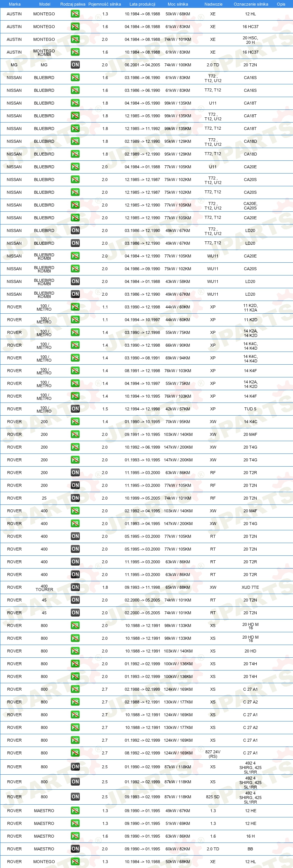Click the 20 HD engine code in 103kW row
Image resolution: width=293 pixels, height=868 pixels.
250,651
